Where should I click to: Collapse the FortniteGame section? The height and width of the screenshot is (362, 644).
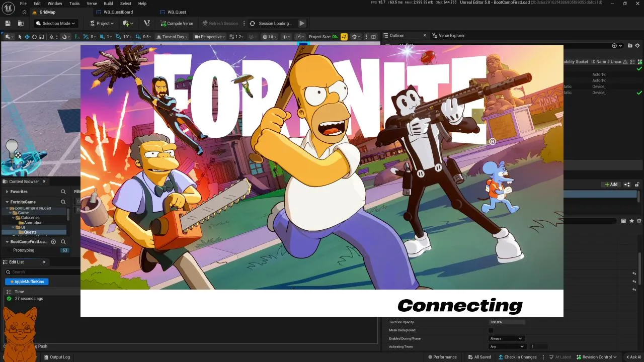7,202
